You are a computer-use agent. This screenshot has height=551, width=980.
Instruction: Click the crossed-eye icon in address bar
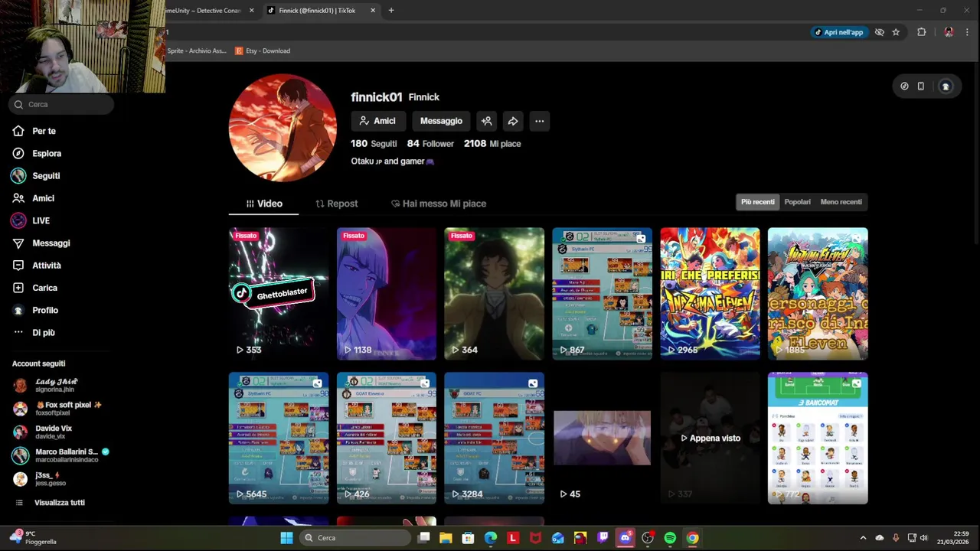880,32
